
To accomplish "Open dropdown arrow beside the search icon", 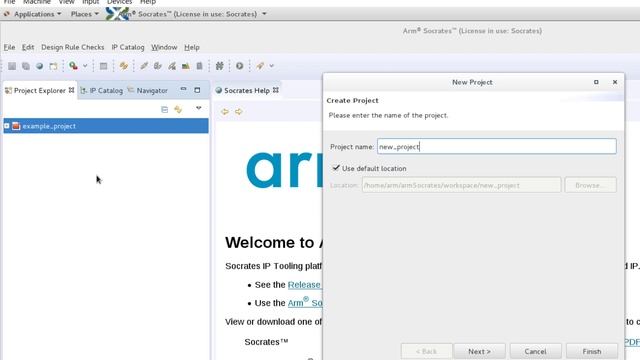I will coord(85,66).
